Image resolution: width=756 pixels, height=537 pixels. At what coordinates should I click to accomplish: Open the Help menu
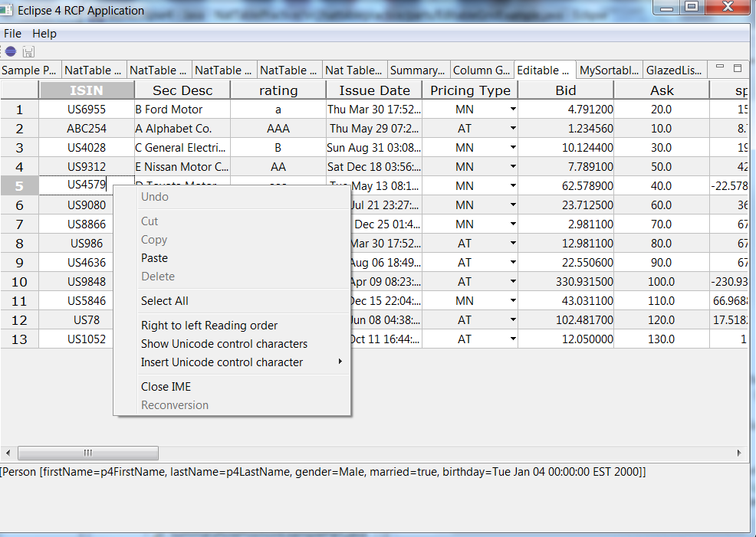click(x=44, y=34)
